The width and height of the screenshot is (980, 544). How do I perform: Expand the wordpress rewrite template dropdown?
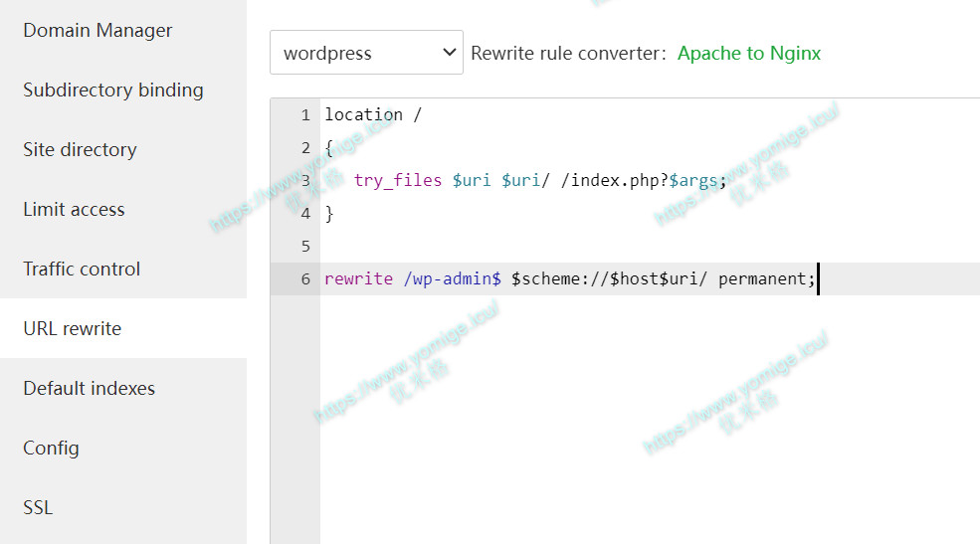click(x=366, y=53)
